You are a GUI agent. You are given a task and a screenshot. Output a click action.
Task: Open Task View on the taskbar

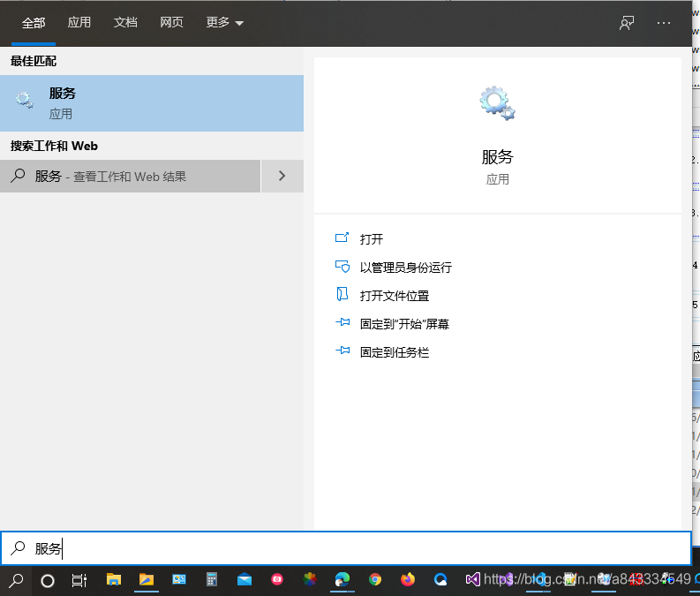point(79,580)
